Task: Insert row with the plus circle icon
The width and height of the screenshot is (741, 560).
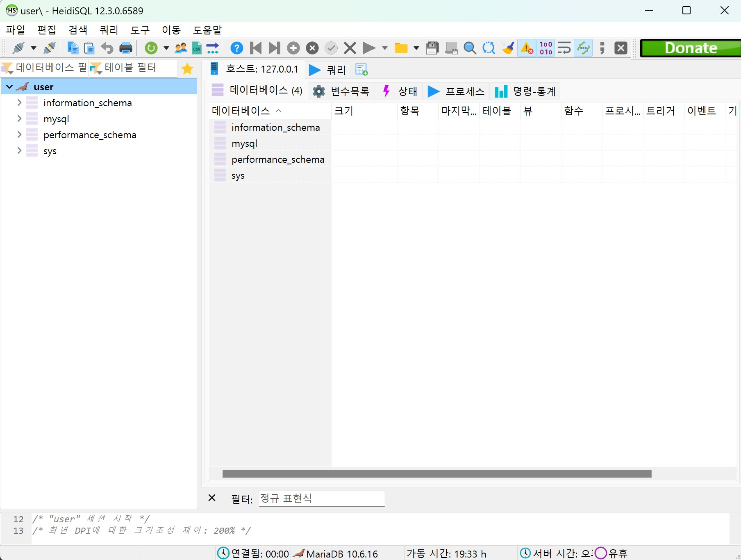Action: pyautogui.click(x=293, y=48)
